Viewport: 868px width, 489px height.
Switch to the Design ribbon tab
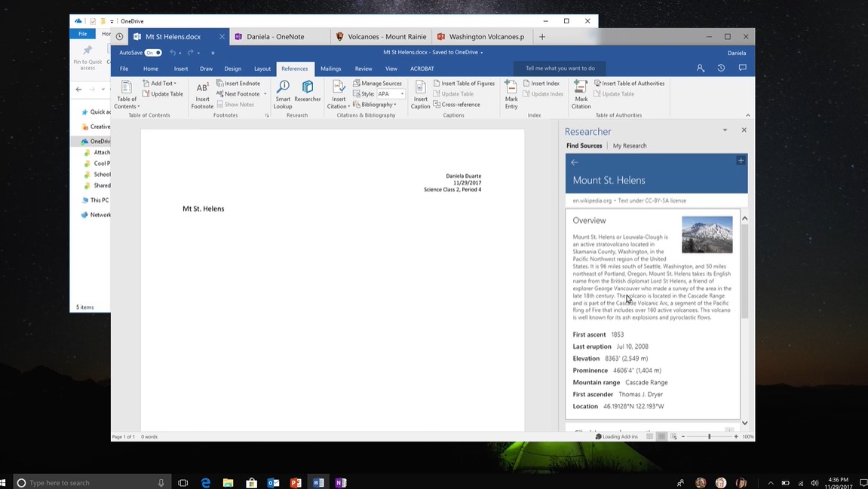[x=232, y=69]
